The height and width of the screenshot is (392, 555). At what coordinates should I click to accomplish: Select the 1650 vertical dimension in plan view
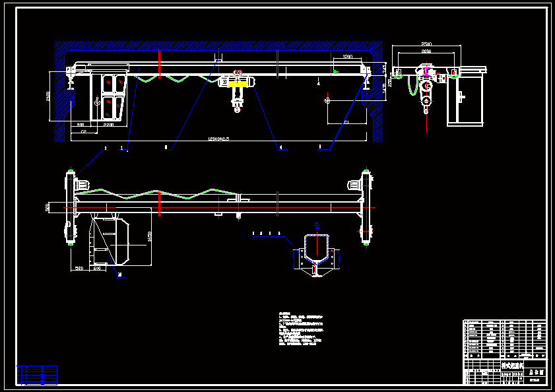tap(149, 236)
